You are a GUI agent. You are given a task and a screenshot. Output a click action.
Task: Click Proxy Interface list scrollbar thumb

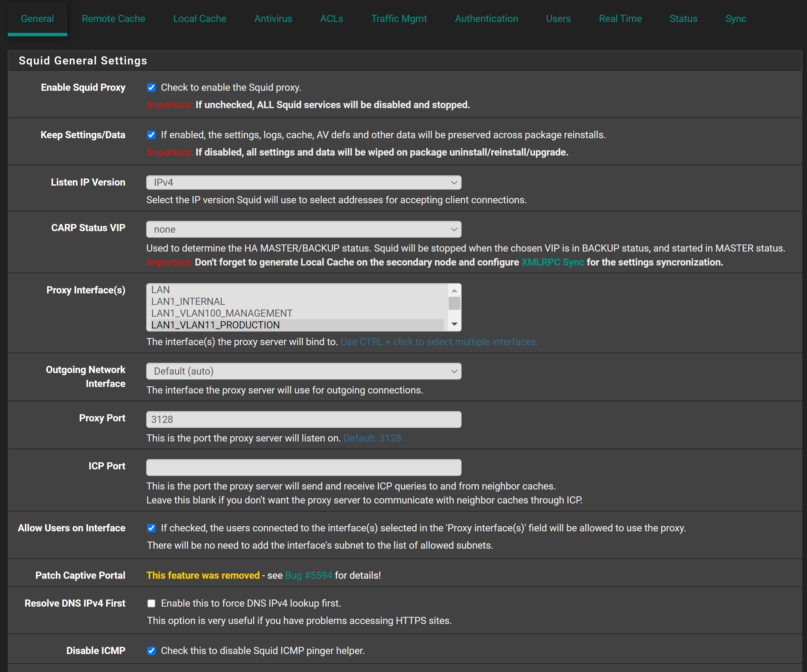(454, 303)
